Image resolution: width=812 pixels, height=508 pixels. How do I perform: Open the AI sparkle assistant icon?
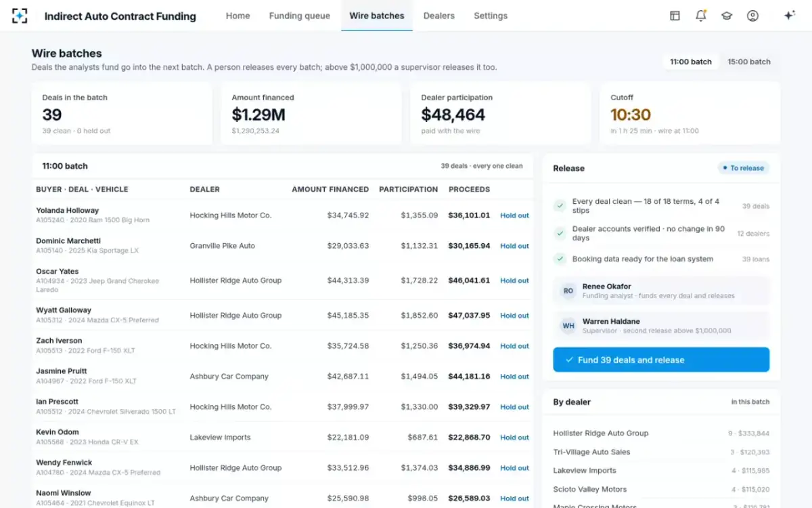pyautogui.click(x=789, y=16)
